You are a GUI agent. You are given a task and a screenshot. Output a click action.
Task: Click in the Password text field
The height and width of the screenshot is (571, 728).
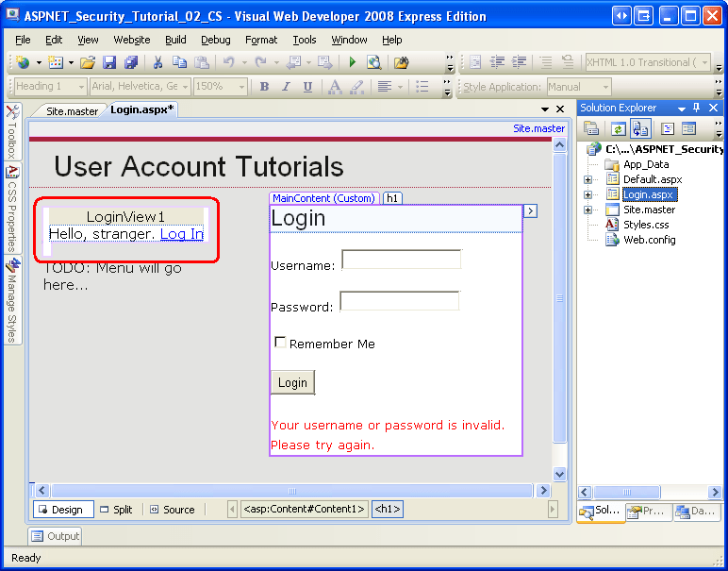(x=400, y=301)
